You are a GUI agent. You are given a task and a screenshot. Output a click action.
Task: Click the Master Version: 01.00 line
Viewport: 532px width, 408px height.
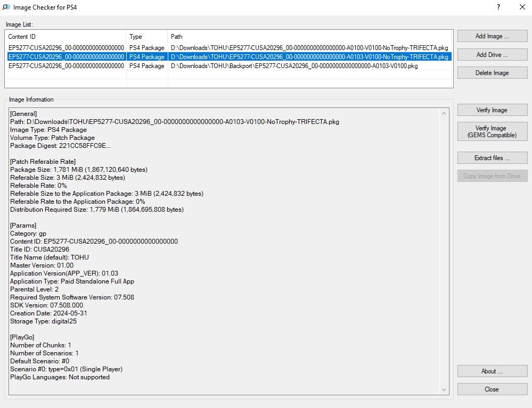tap(42, 265)
